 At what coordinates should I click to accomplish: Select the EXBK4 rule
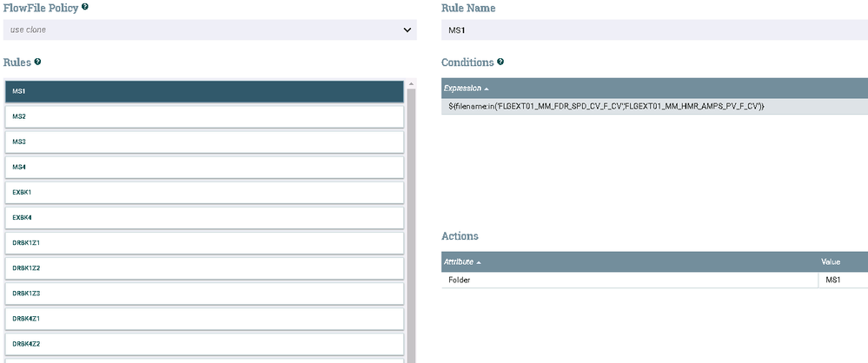(204, 217)
